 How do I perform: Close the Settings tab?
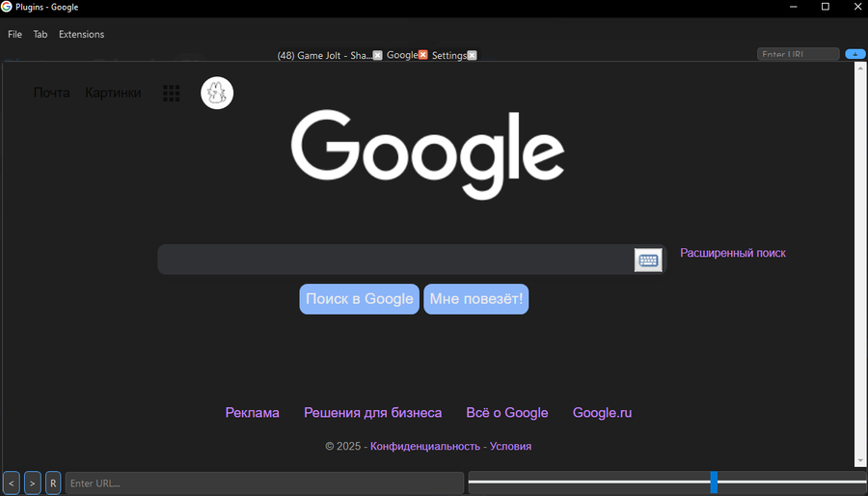tap(472, 55)
